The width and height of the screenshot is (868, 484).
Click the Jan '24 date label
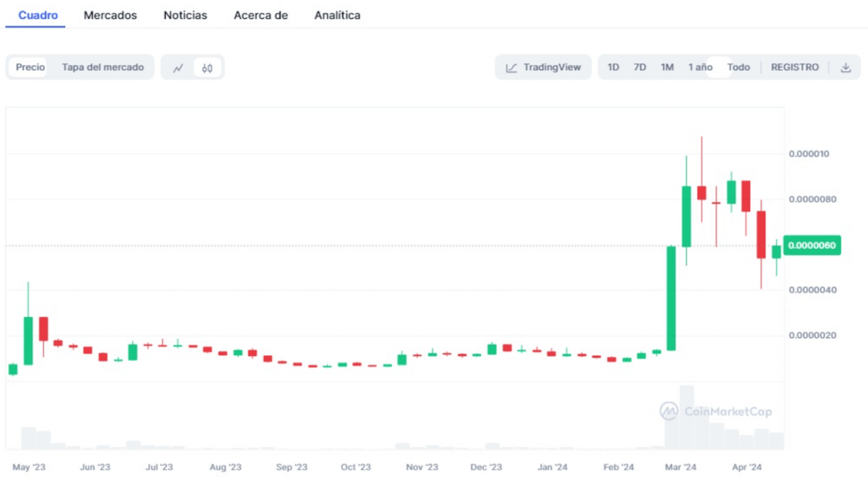click(553, 467)
